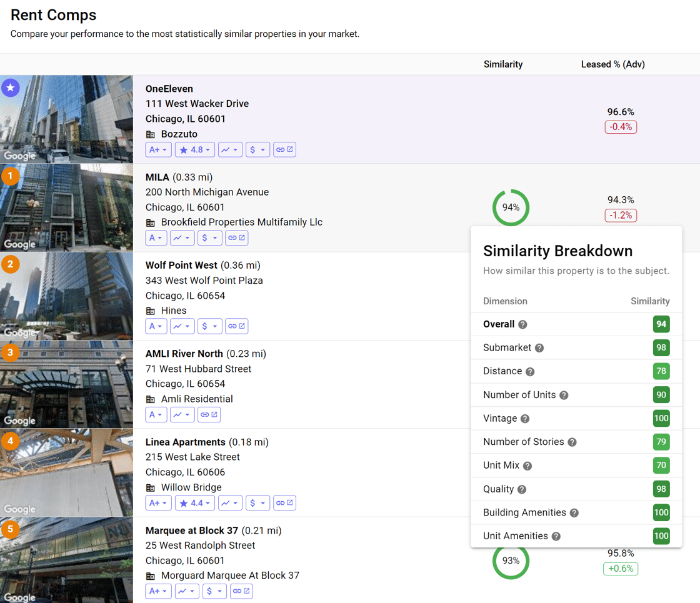Image resolution: width=700 pixels, height=603 pixels.
Task: Expand the A+ grade dropdown for Marquee at Block 37
Action: click(x=158, y=591)
